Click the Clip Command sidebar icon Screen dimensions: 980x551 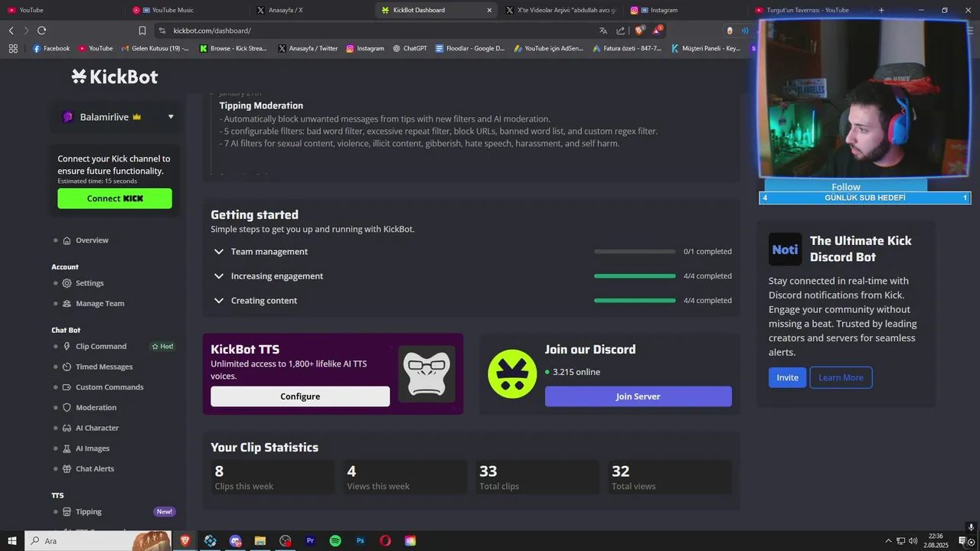(x=67, y=347)
